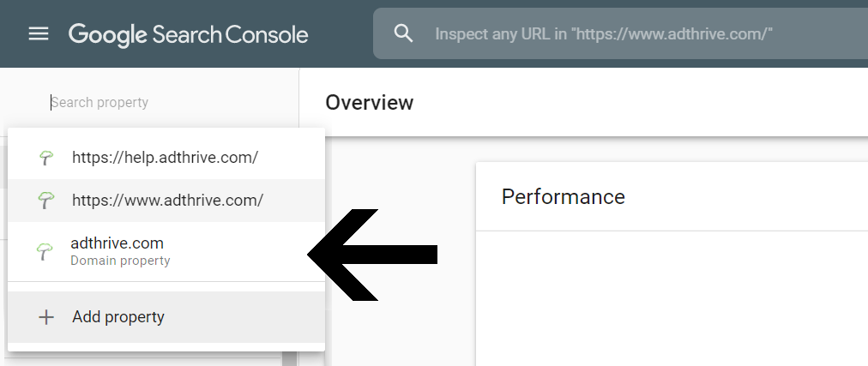868x366 pixels.
Task: Select https://help.adthrive.com/ from property list
Action: [166, 158]
